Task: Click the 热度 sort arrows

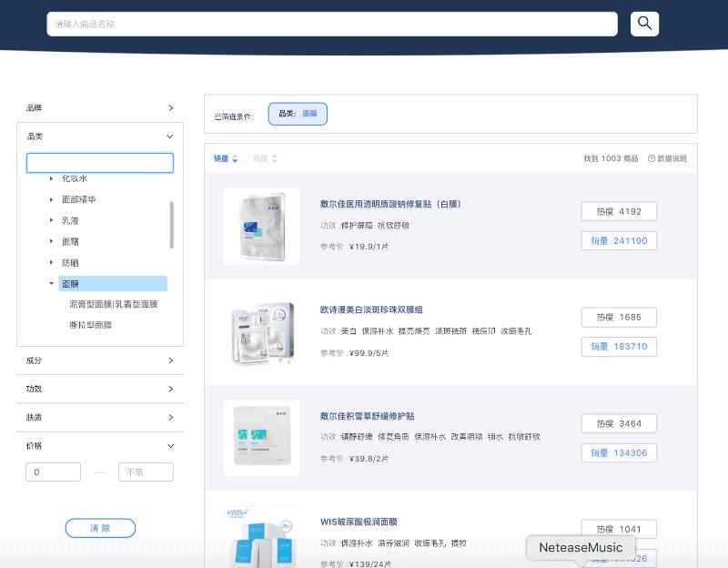Action: pyautogui.click(x=273, y=157)
